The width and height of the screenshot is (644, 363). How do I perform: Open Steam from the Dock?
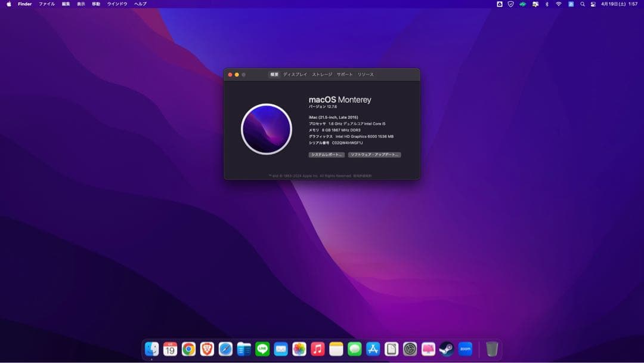click(446, 349)
